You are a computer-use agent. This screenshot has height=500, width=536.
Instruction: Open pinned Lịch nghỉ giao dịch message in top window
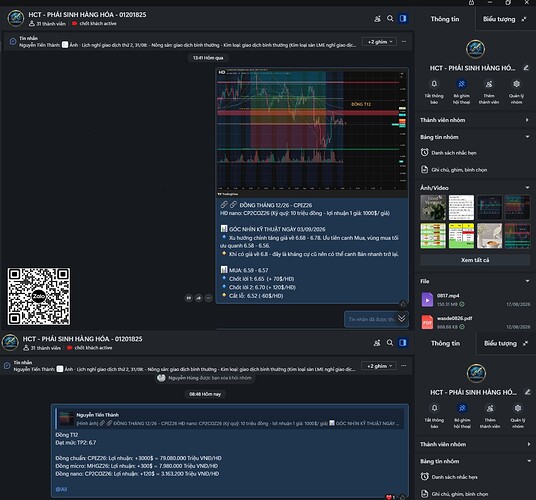[187, 42]
